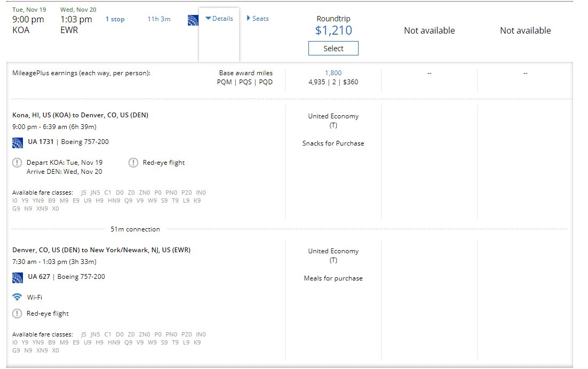The width and height of the screenshot is (588, 369).
Task: Click Available fare classes label under UA 627
Action: [42, 334]
